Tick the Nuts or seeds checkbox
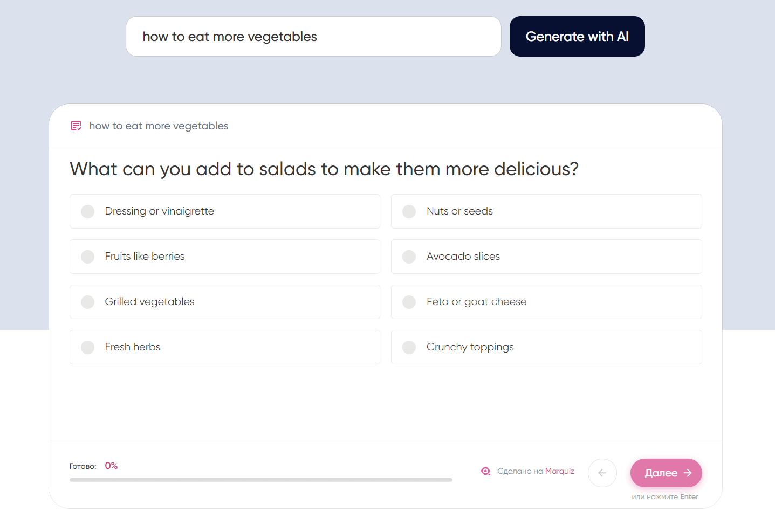Screen dimensions: 775x532 click(409, 211)
